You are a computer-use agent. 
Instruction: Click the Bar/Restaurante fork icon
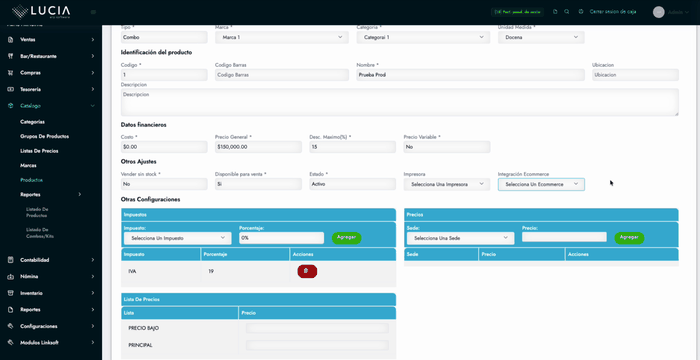(11, 56)
